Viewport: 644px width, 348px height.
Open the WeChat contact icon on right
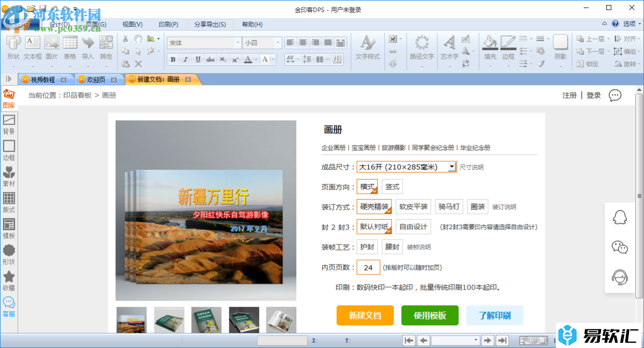[619, 247]
